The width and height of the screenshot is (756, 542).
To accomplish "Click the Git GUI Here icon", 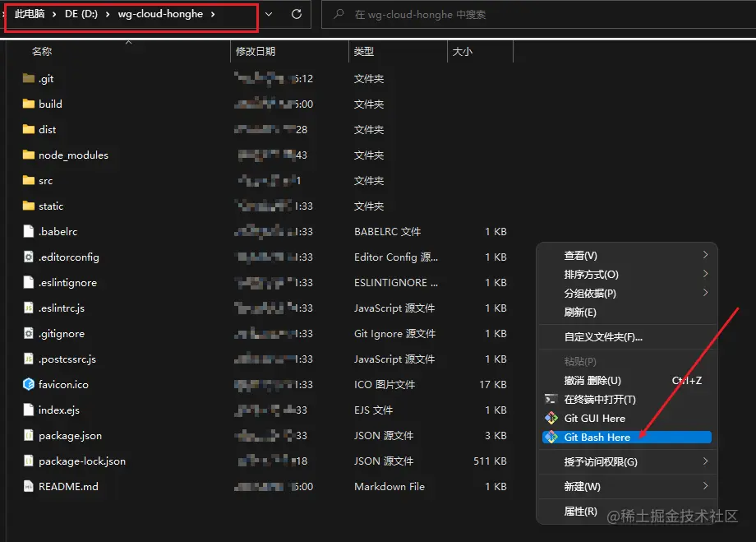I will [551, 418].
